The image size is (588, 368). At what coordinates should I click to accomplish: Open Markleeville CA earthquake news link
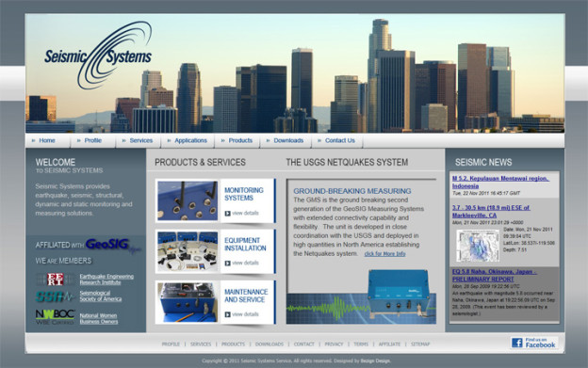tap(491, 212)
